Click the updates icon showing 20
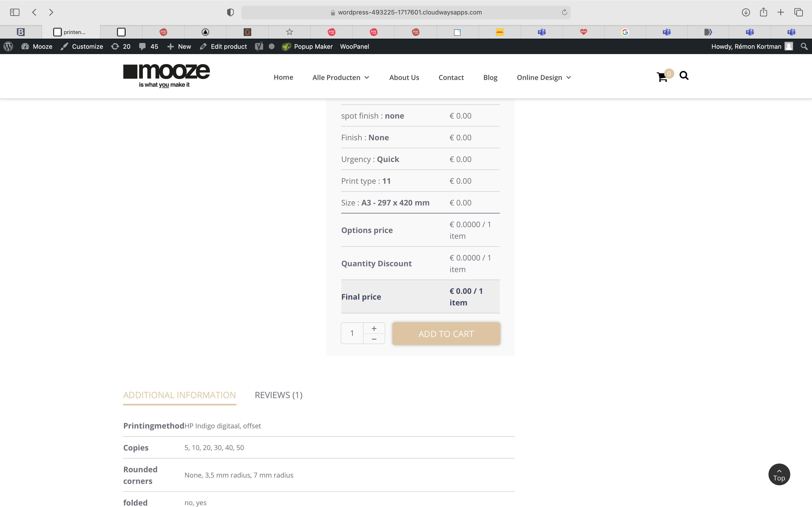Viewport: 812px width, 507px height. pos(121,47)
